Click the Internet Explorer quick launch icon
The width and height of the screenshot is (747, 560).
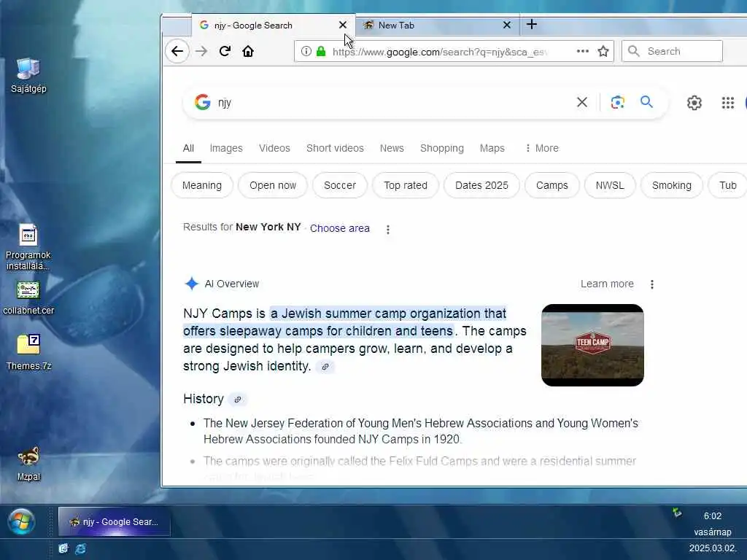pyautogui.click(x=80, y=548)
